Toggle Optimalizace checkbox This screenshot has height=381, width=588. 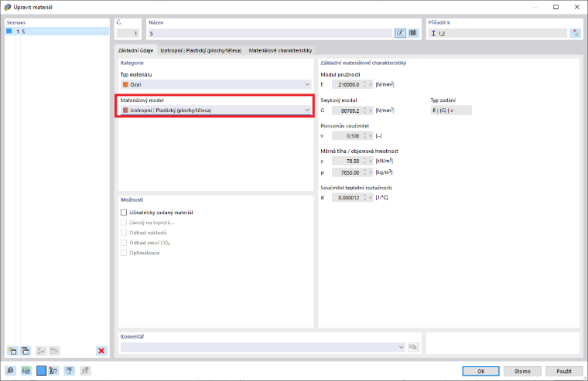point(124,253)
